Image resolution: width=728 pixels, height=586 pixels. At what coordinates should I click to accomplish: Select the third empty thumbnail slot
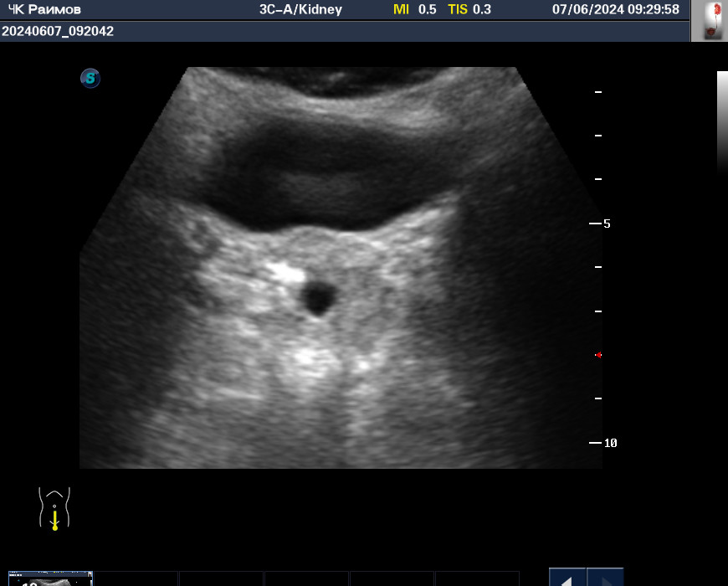click(221, 578)
